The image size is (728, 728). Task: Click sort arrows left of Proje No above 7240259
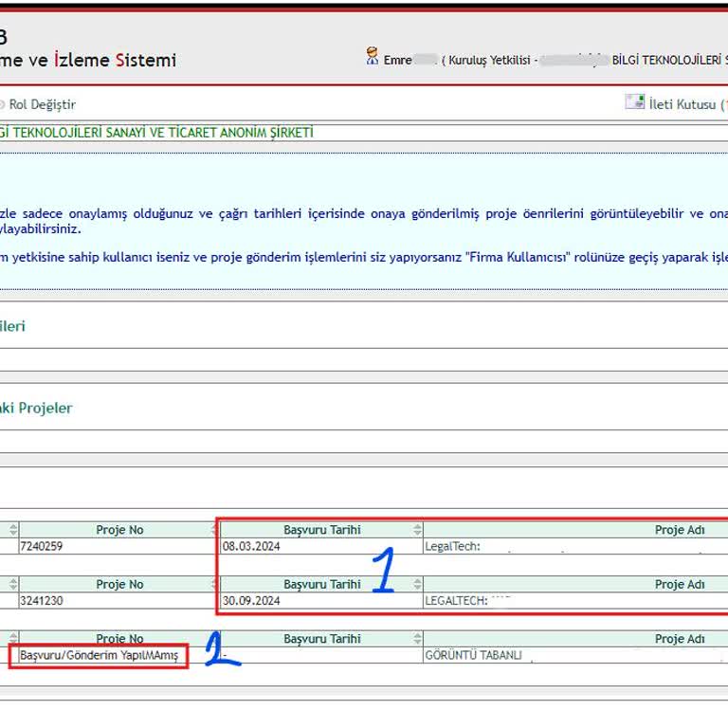click(x=13, y=530)
